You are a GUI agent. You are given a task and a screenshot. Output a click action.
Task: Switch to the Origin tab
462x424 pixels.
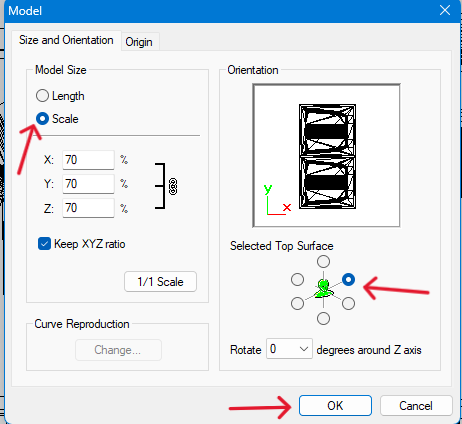click(139, 42)
